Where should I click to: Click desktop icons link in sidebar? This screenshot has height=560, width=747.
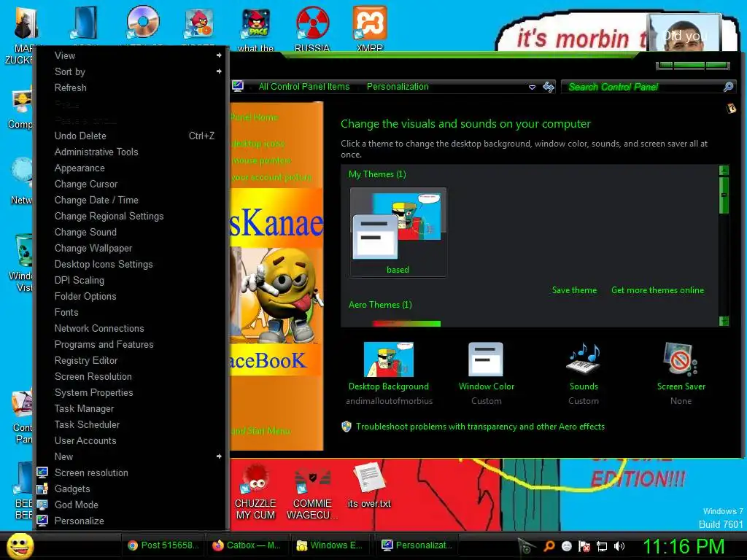258,144
